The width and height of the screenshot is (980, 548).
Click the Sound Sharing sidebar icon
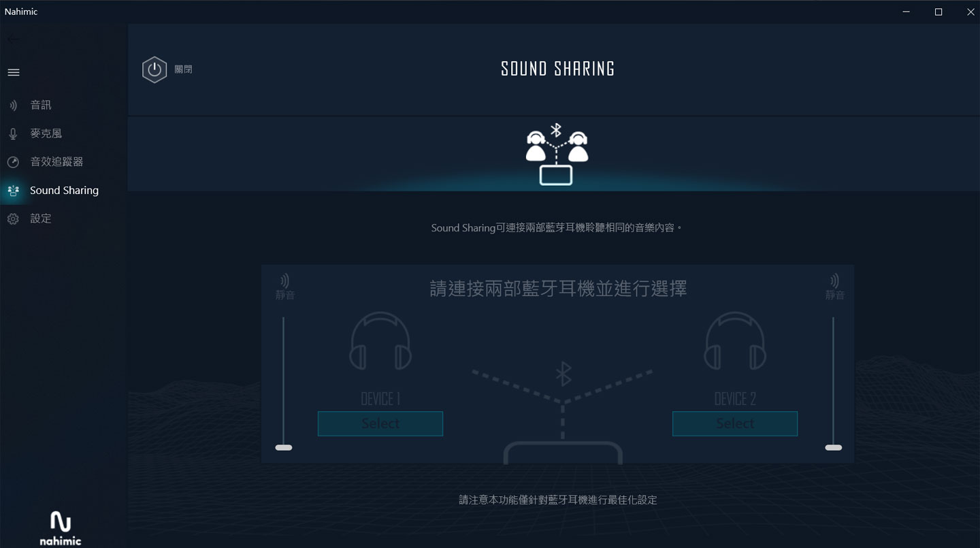[13, 191]
